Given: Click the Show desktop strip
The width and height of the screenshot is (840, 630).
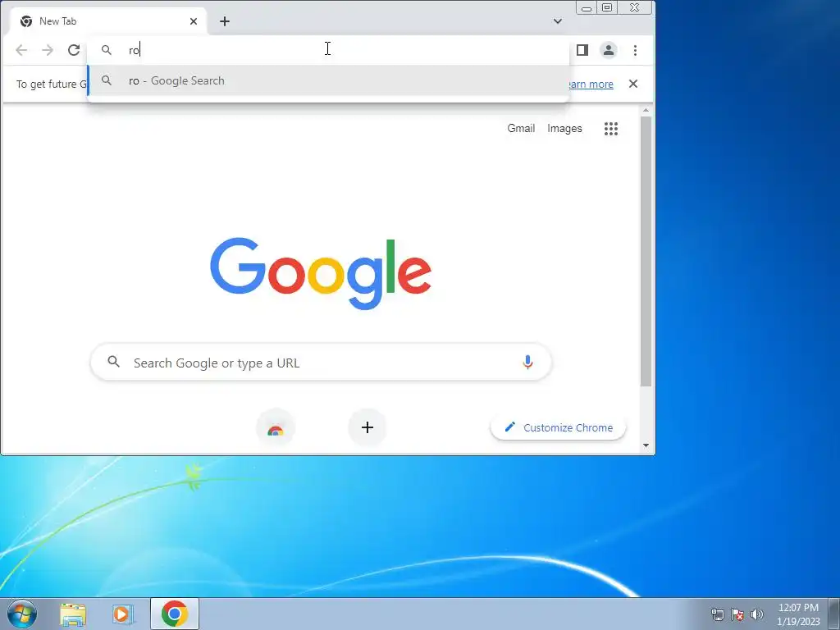Looking at the screenshot, I should tap(834, 614).
